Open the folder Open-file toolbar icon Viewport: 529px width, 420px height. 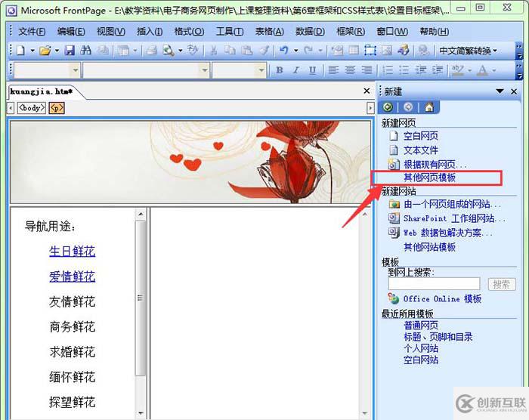pyautogui.click(x=45, y=51)
